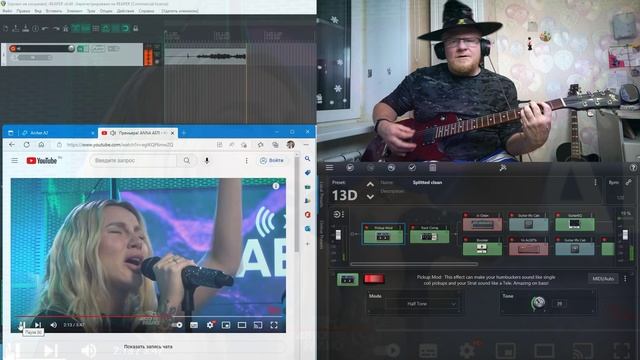The width and height of the screenshot is (640, 360).
Task: Open the video info card icon
Action: click(x=276, y=186)
